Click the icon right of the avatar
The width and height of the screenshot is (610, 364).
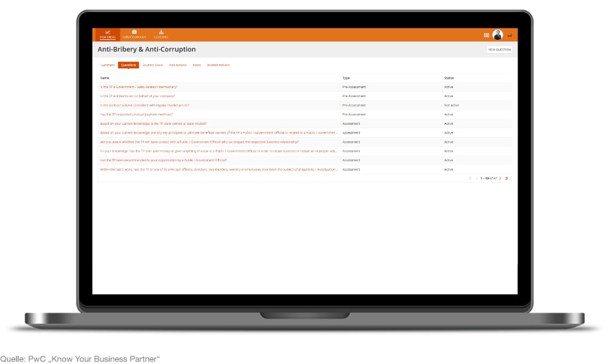pyautogui.click(x=509, y=35)
